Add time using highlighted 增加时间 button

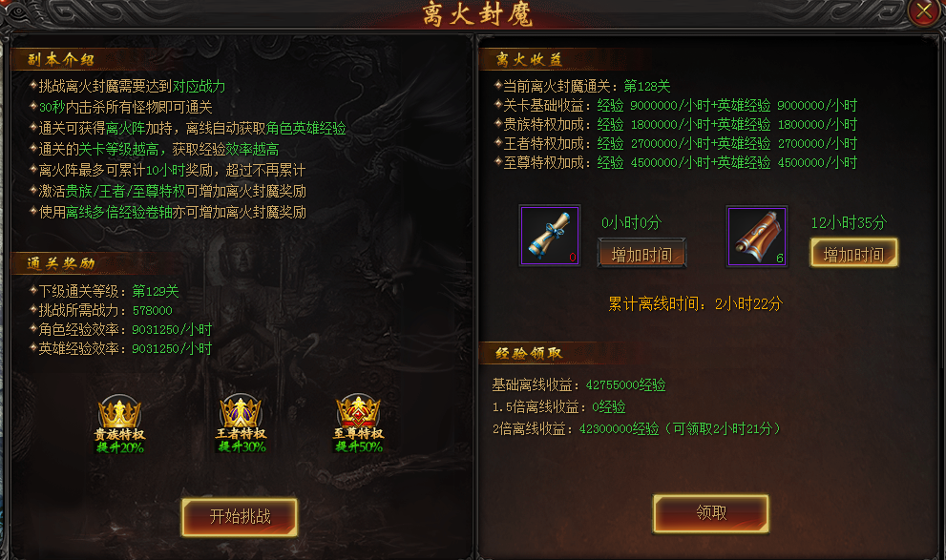(x=853, y=254)
